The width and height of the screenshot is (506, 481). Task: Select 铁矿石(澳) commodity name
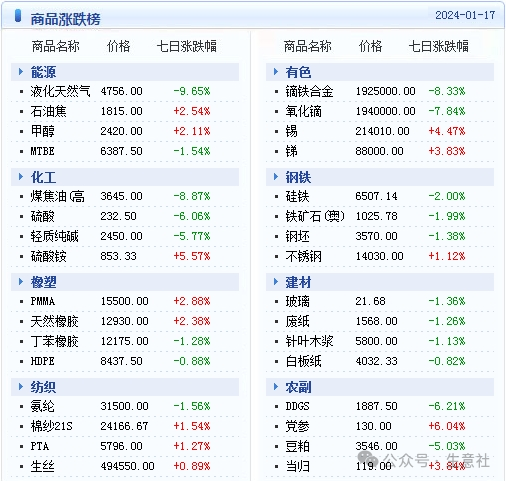pyautogui.click(x=315, y=216)
